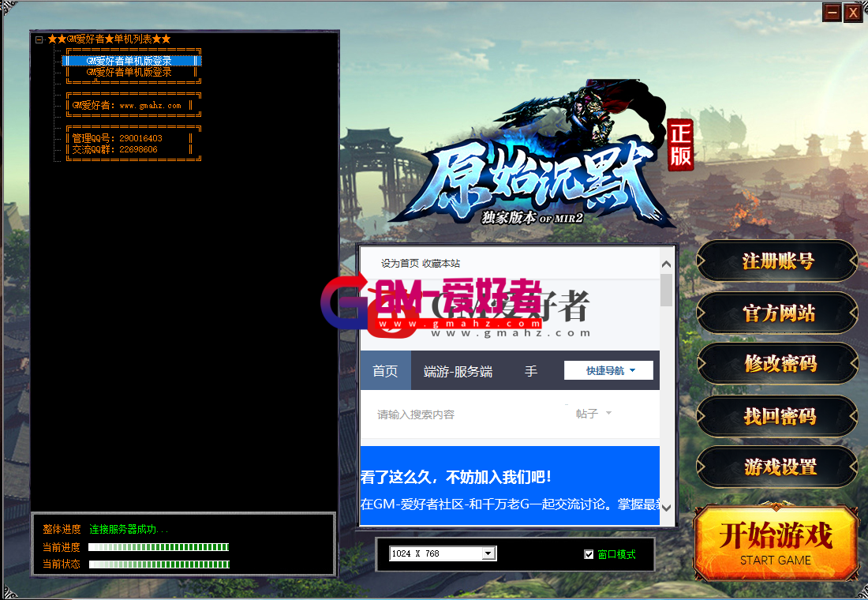Screen dimensions: 868x600
Task: Click the 收藏本站 link
Action: pos(440,263)
